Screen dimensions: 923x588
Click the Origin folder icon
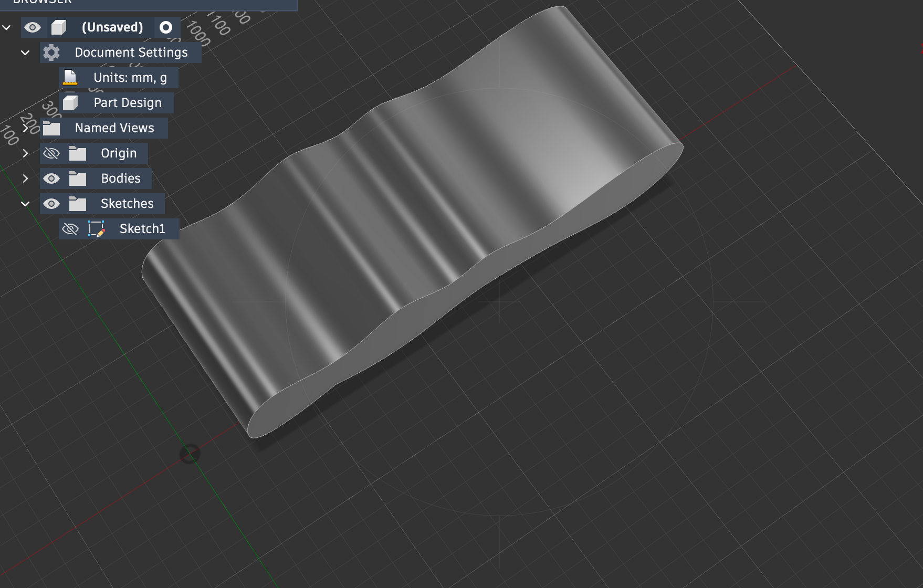click(x=78, y=153)
